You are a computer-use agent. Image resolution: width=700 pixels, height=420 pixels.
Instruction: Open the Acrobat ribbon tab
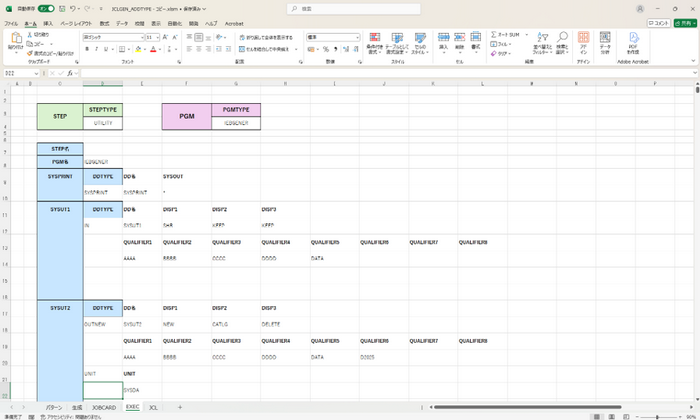pyautogui.click(x=234, y=24)
